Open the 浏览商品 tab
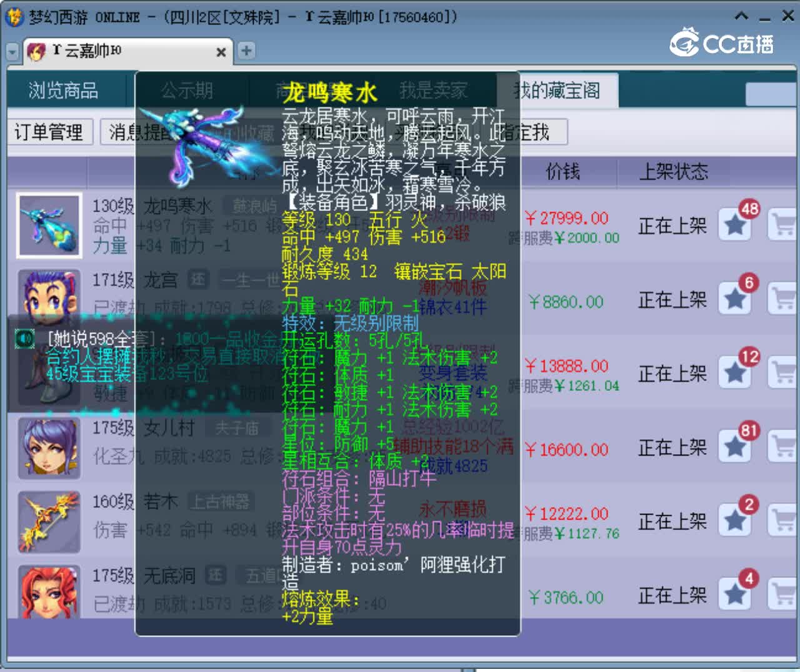 pos(63,91)
